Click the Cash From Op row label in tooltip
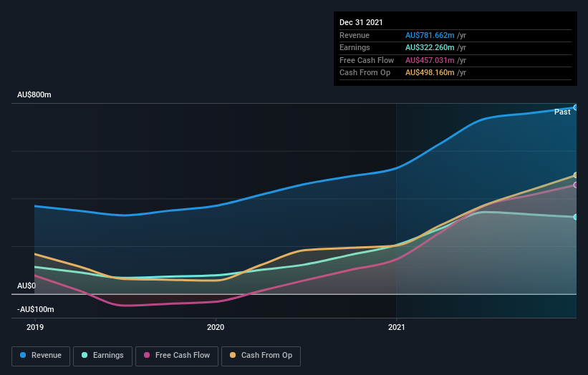Viewport: 588px width, 375px height. click(365, 73)
